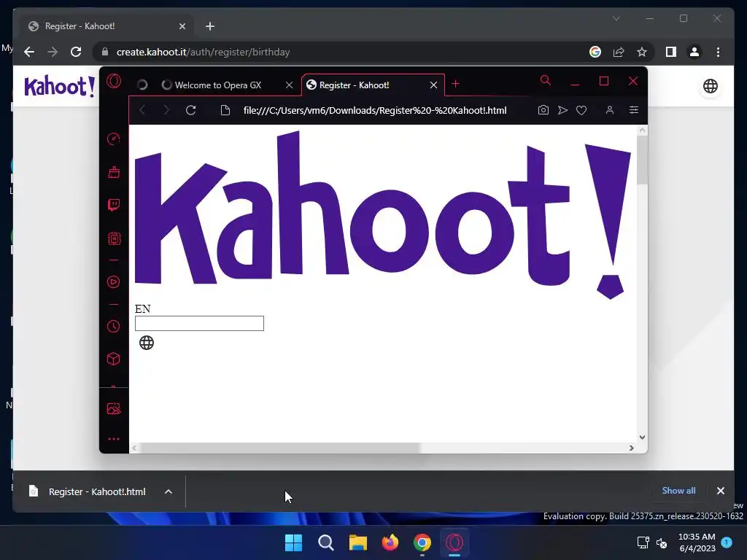747x560 pixels.
Task: Open Chrome profile avatar icon
Action: coord(694,52)
